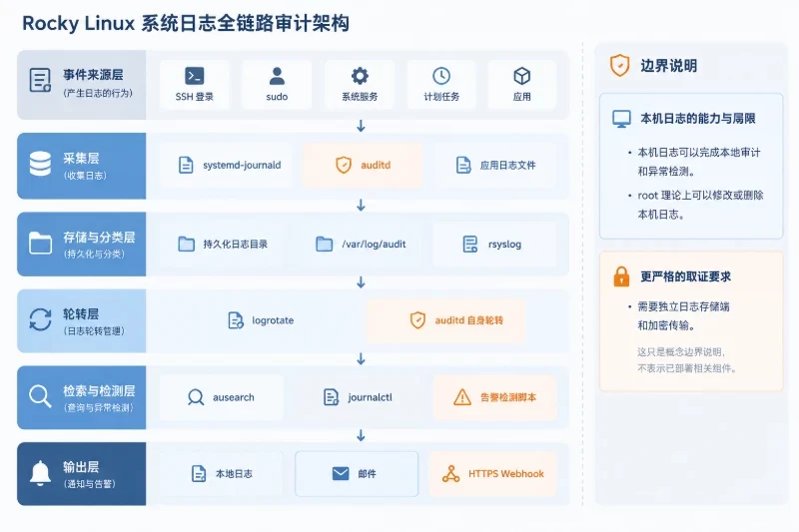Click the 存储与分类层 folder icon
Screen dimensions: 799x532
coord(40,243)
